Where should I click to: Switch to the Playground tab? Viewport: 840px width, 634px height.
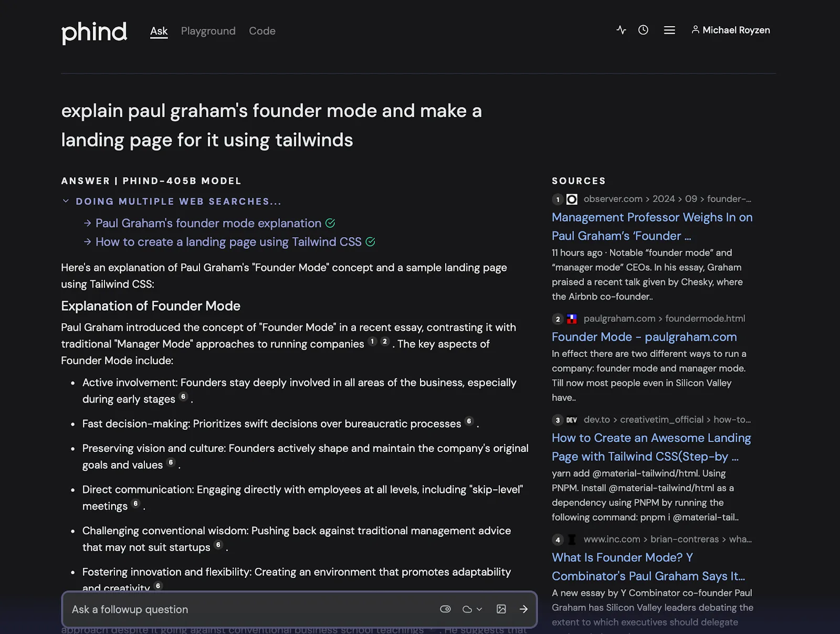coord(208,31)
